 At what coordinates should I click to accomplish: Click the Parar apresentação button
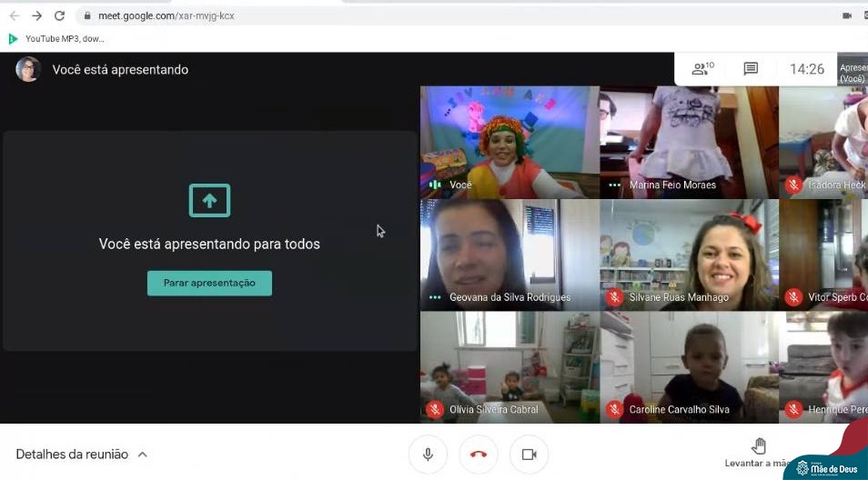(209, 283)
